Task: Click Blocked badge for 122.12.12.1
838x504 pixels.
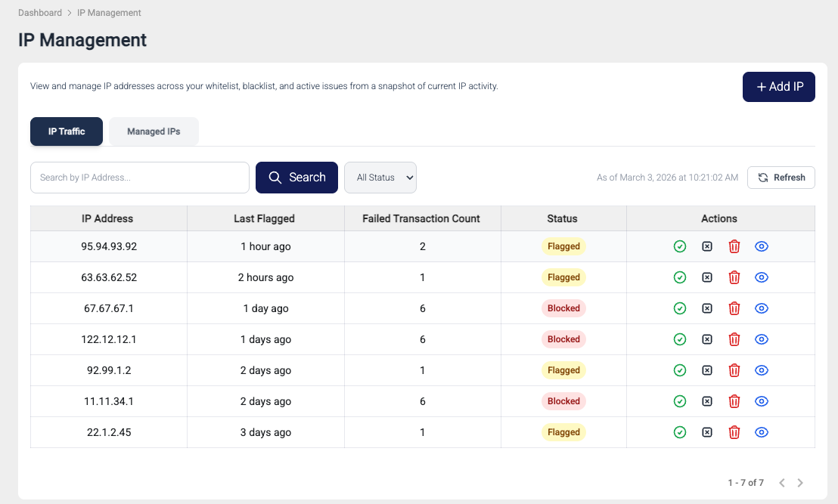Action: (563, 339)
